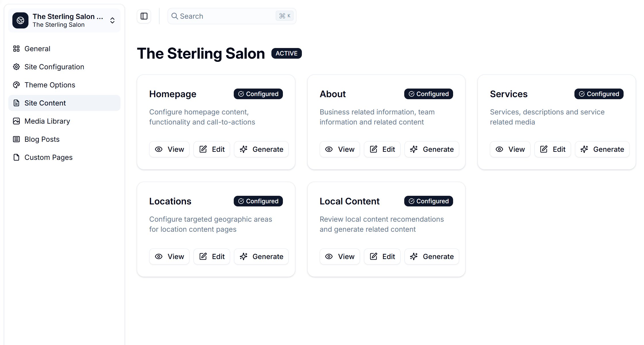Click the search magnifier icon
Screen dimensions: 644x345
click(x=175, y=16)
